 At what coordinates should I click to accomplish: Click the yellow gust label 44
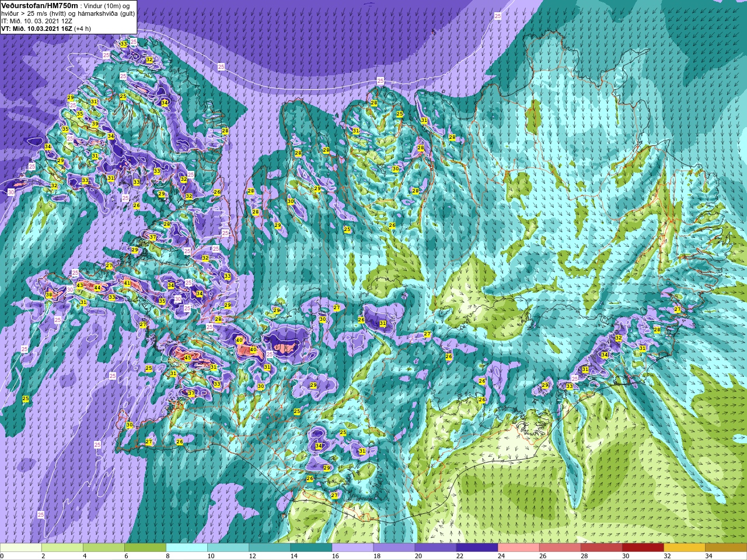98,288
